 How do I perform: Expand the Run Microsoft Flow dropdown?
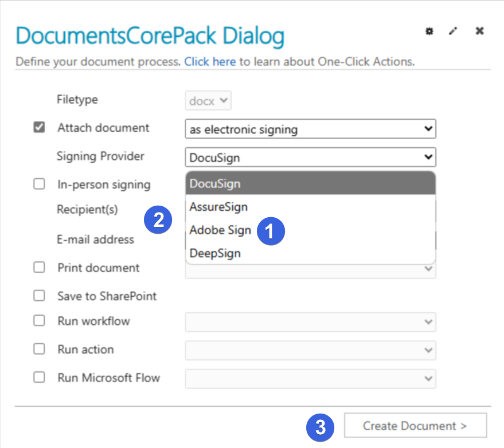(x=311, y=379)
